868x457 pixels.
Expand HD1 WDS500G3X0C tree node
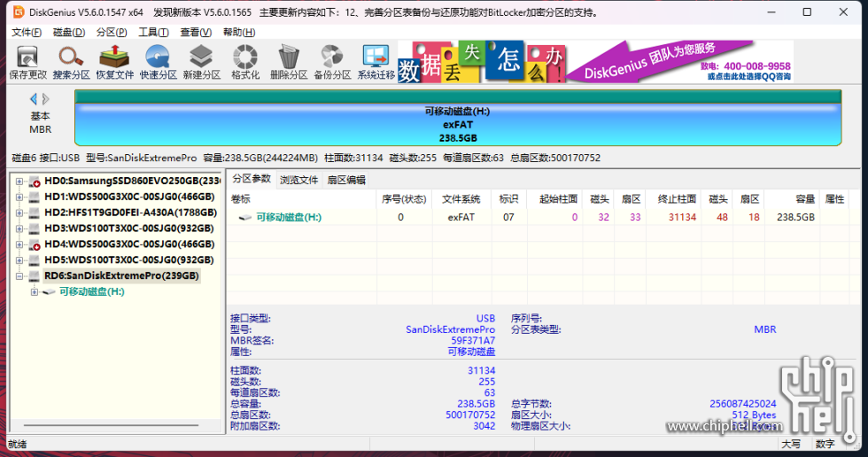19,197
